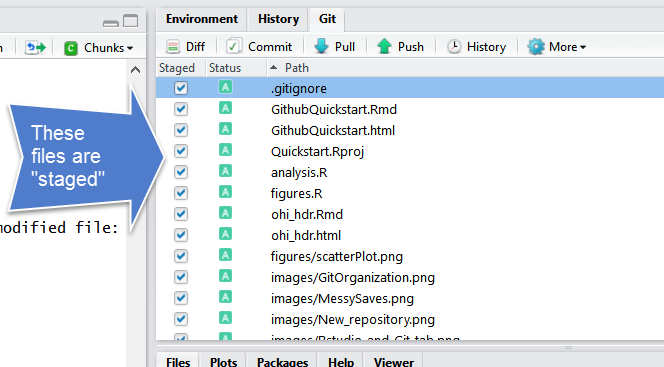Select the figures/scatterPlot.png row

pos(410,256)
